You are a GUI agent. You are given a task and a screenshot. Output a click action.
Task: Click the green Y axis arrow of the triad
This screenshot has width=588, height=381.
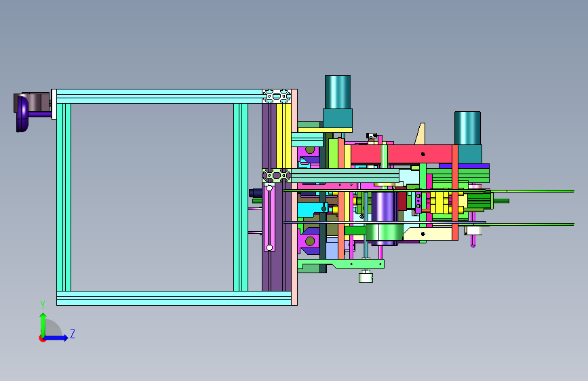tap(43, 324)
